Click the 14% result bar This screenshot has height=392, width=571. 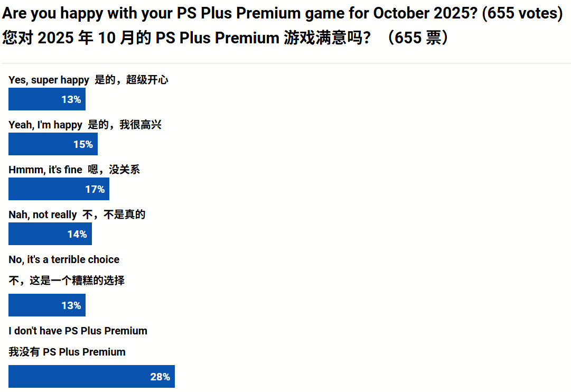(x=50, y=234)
